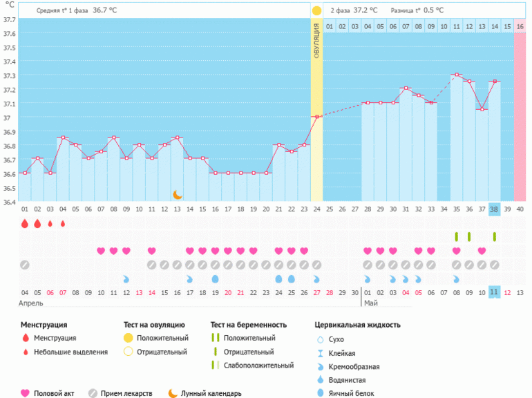
Task: Click the 37.0 temperature point on ovulation day
Action: coord(316,117)
